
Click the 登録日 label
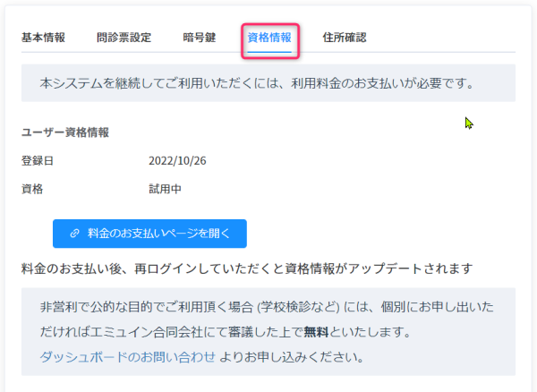(38, 160)
